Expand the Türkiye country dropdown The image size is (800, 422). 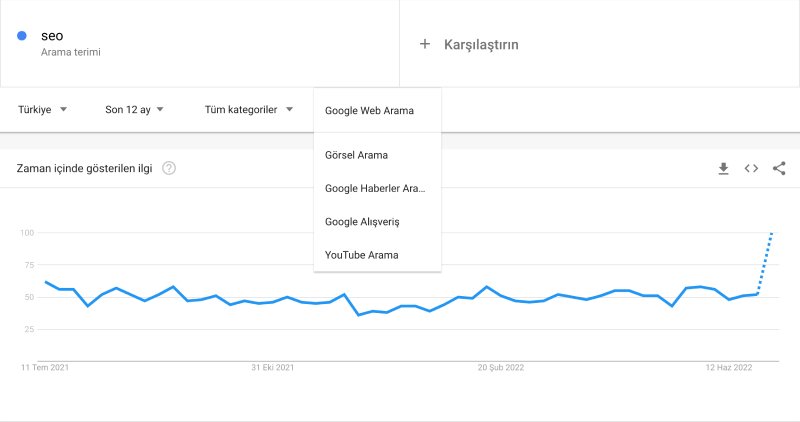[42, 109]
